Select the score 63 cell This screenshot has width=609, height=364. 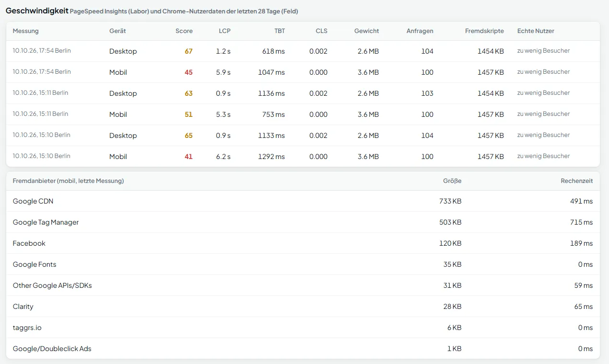[188, 93]
